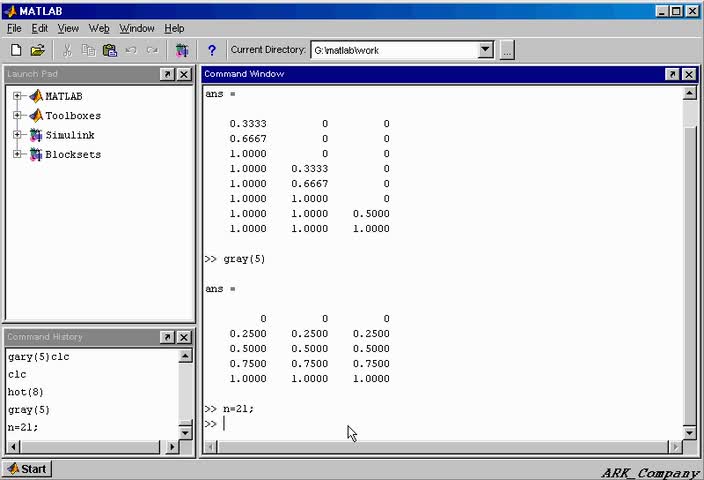Select 'n=21;' in Command History
Image resolution: width=704 pixels, height=480 pixels.
coord(23,427)
